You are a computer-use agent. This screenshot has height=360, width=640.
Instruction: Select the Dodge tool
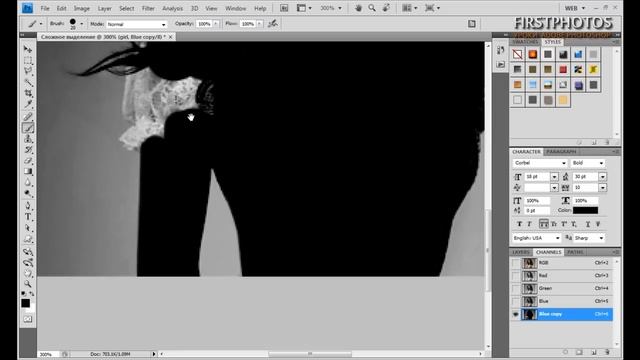28,193
